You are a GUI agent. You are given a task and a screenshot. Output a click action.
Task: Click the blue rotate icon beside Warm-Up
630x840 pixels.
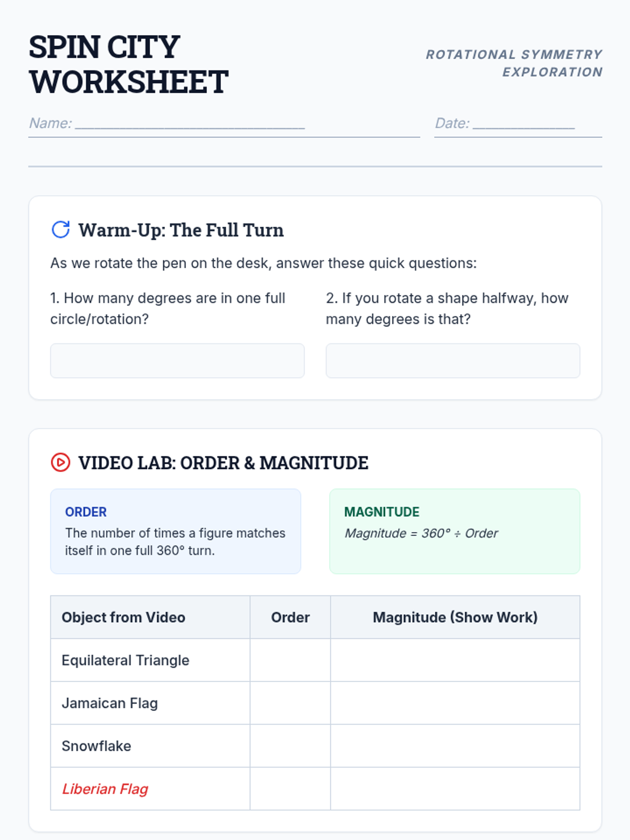click(61, 229)
